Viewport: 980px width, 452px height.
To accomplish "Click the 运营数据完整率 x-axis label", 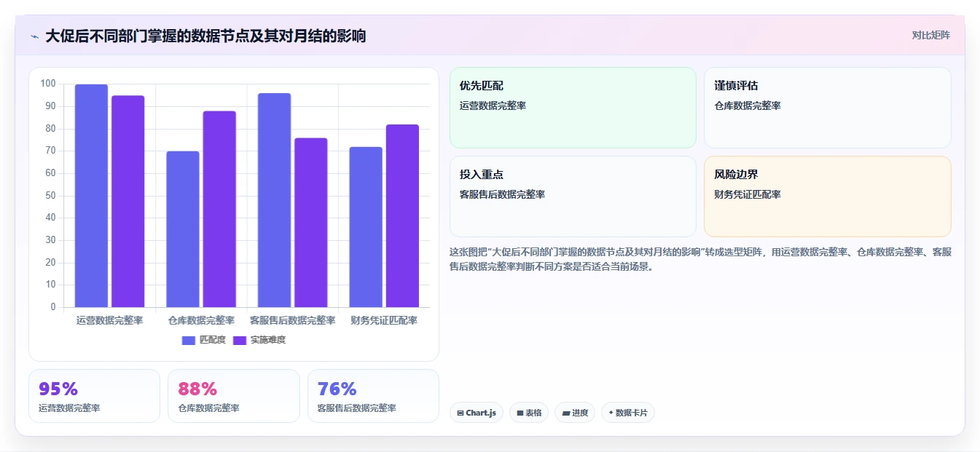I will coord(109,320).
